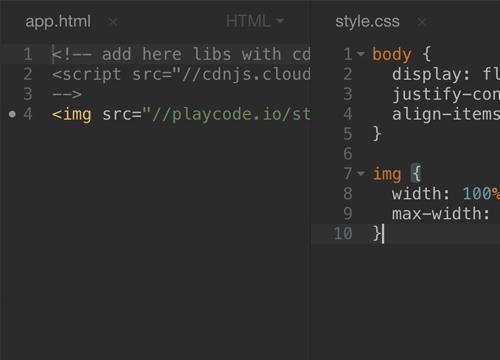
Task: Place cursor in script src line
Action: 181,74
